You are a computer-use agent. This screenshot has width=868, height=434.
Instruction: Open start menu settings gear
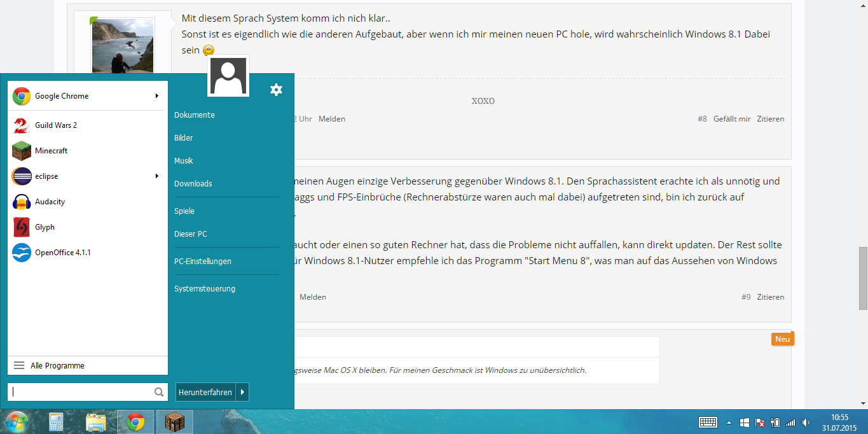(276, 90)
